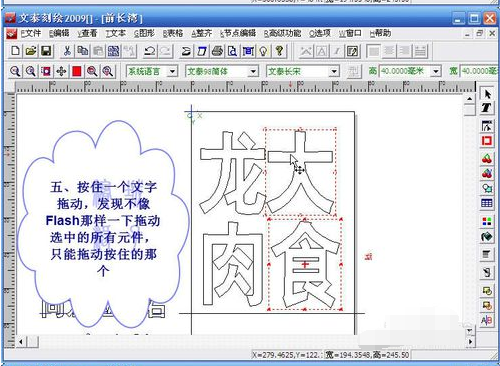Open the 系统语言 language dropdown

coord(172,71)
